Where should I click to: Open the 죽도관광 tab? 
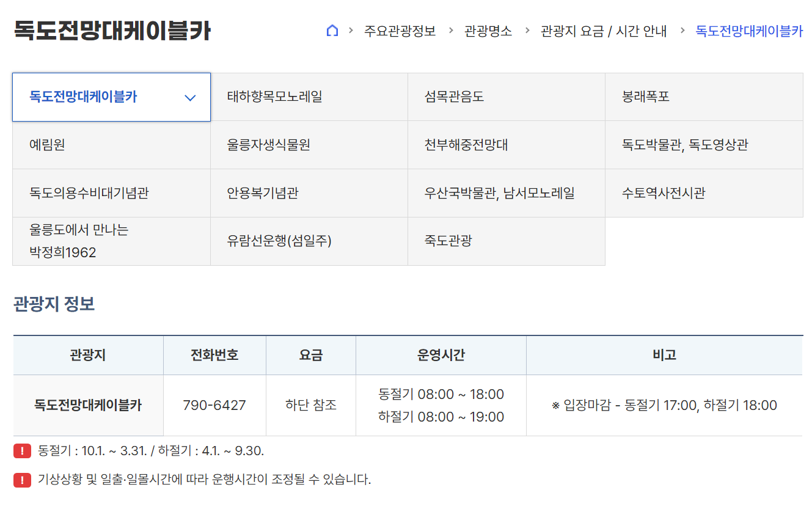click(507, 241)
